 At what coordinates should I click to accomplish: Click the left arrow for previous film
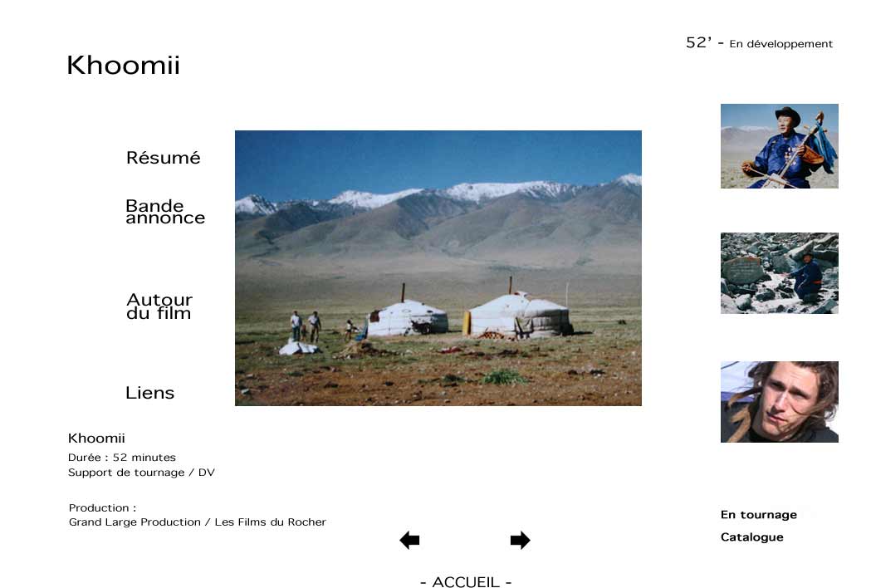(409, 540)
